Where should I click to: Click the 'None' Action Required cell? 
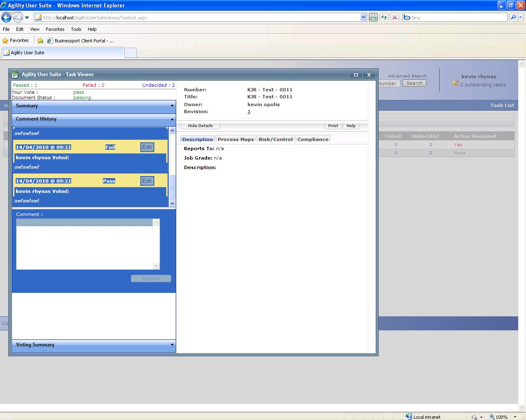(x=459, y=153)
